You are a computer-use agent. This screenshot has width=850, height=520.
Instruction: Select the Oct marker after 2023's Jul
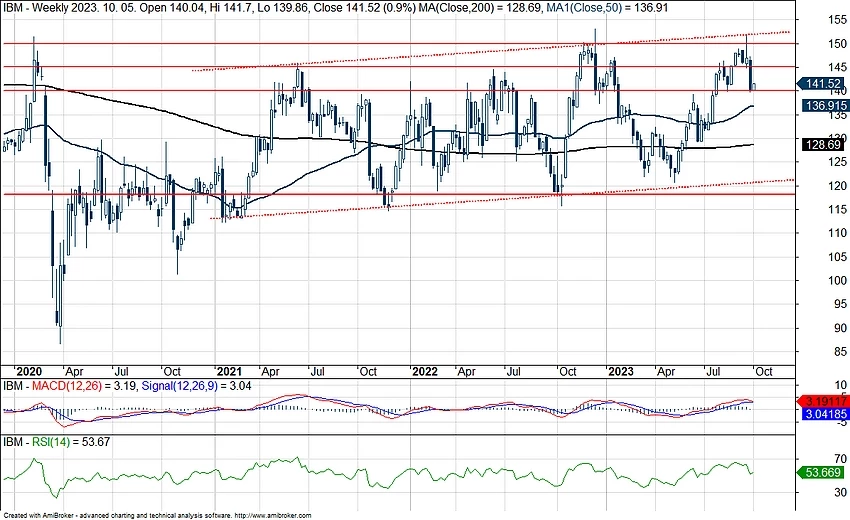[x=764, y=371]
